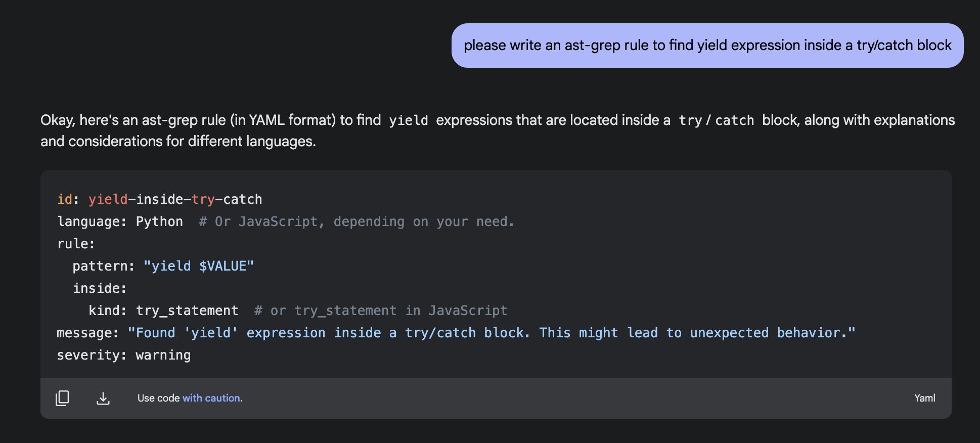The height and width of the screenshot is (443, 980).
Task: Click the message string in code
Action: coord(492,333)
